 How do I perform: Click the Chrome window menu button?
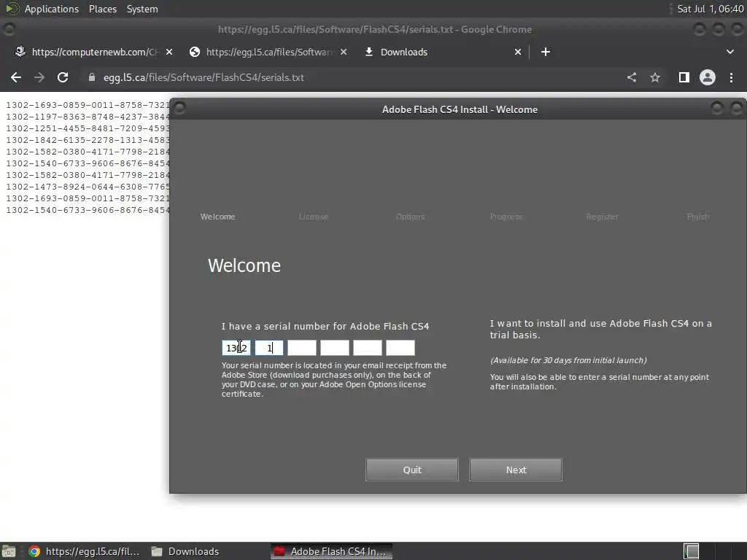[x=9, y=29]
